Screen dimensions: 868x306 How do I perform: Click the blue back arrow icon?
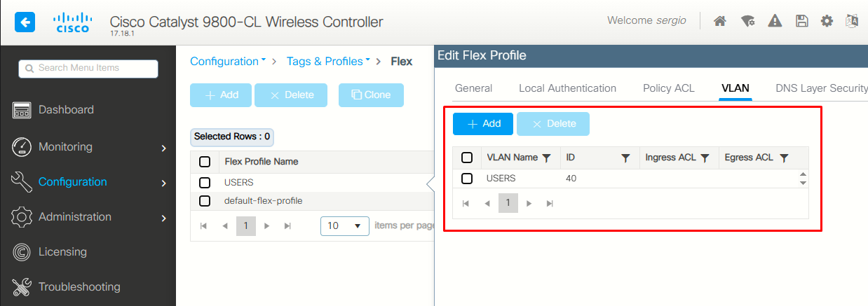(x=25, y=22)
